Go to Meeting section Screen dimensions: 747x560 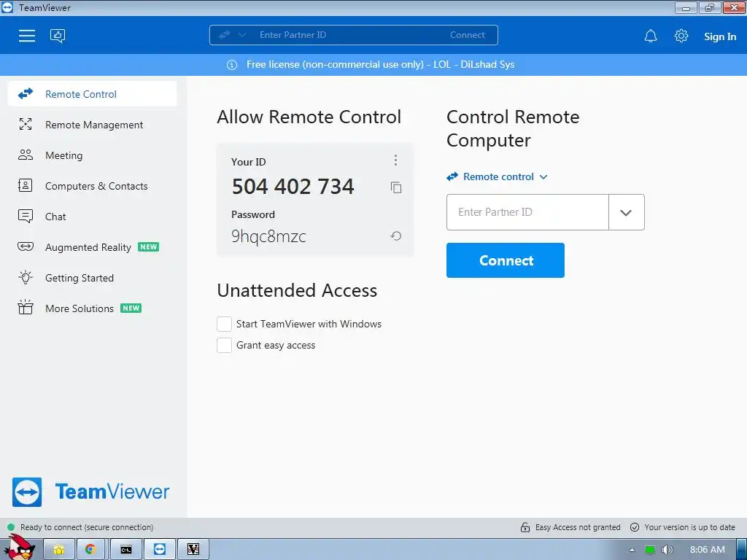(93, 155)
